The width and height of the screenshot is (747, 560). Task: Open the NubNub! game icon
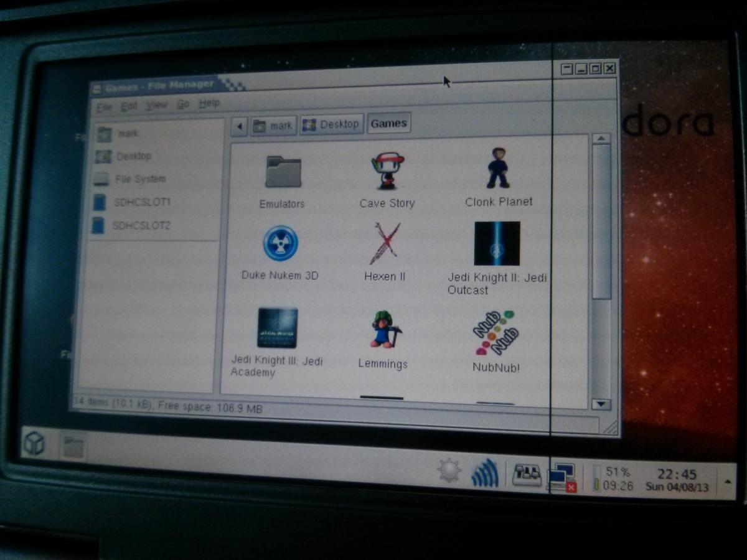coord(496,333)
